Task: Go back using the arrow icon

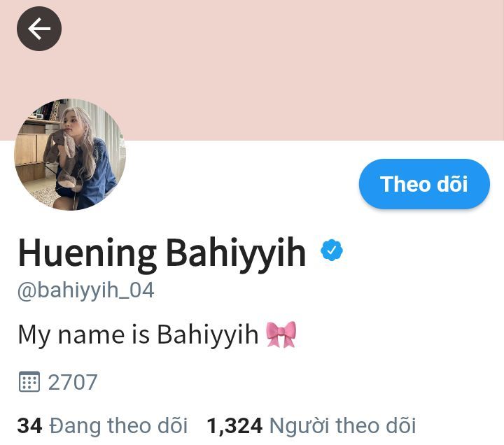Action: pos(39,29)
